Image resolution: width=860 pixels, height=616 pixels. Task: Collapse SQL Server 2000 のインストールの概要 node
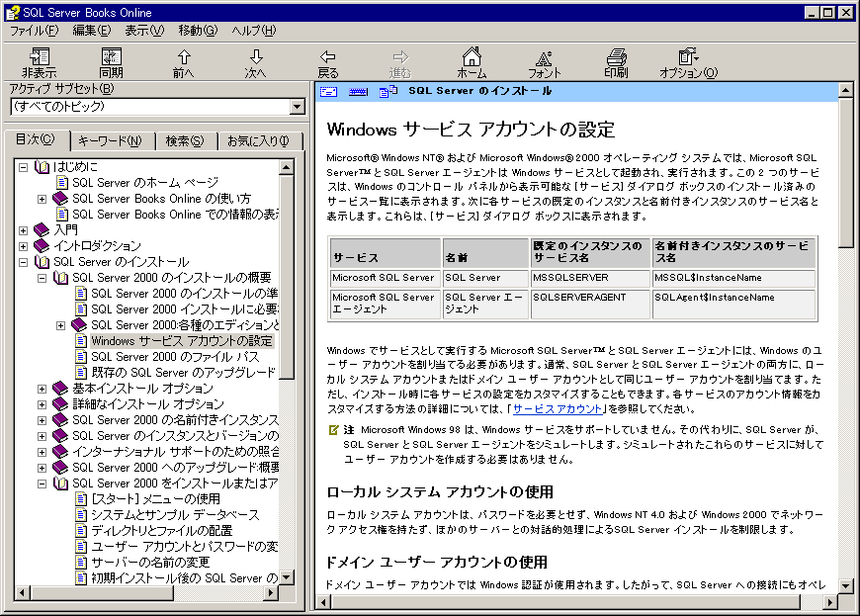click(x=42, y=278)
